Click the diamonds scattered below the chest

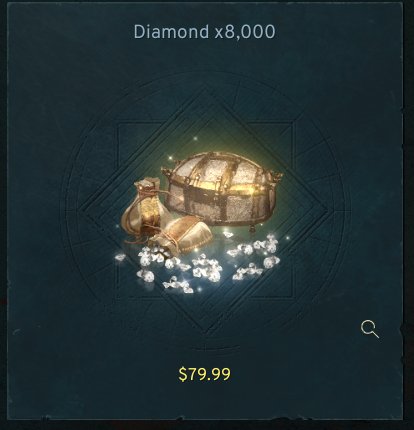[x=253, y=256]
